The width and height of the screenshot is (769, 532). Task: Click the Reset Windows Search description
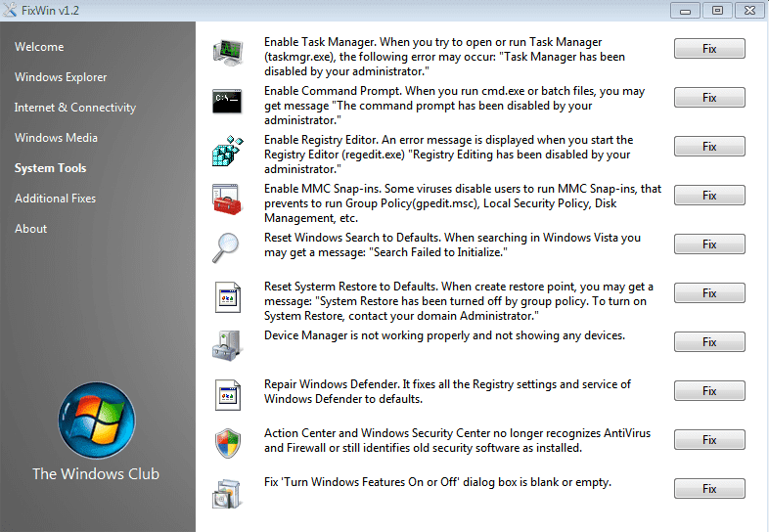tap(452, 244)
